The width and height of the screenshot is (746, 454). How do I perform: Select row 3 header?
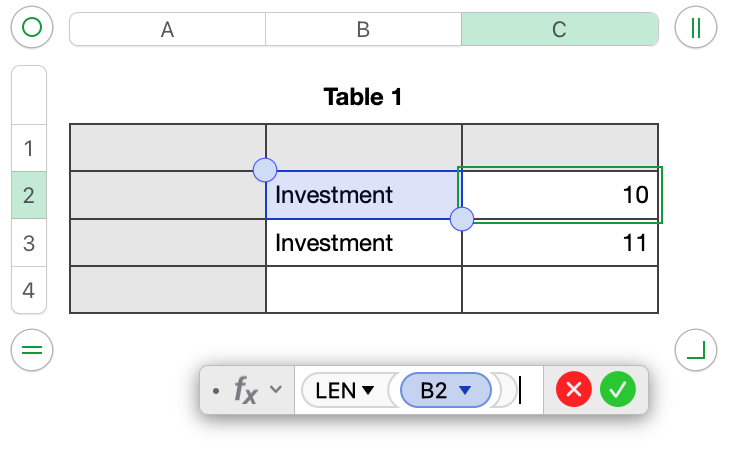point(29,243)
